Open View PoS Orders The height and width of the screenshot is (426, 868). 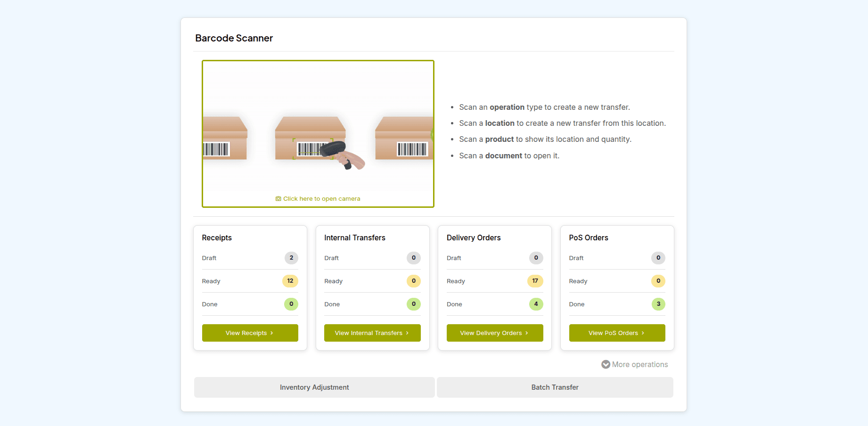(617, 333)
